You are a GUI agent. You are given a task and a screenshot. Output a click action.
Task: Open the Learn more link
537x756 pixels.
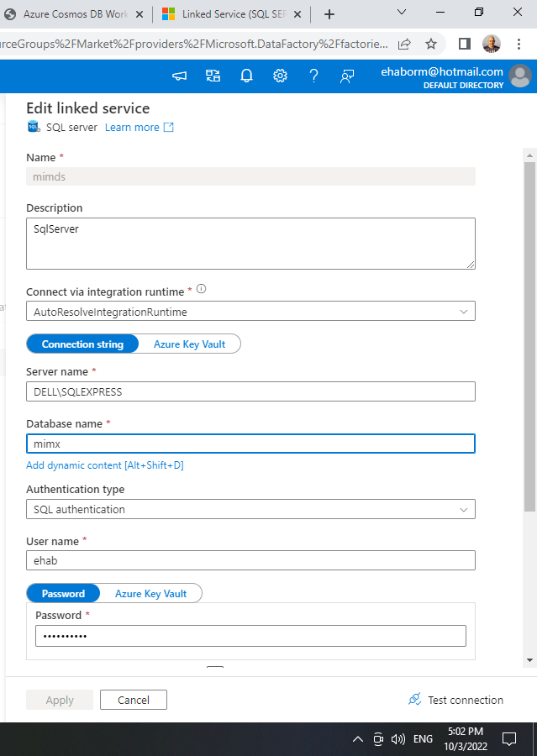(132, 128)
